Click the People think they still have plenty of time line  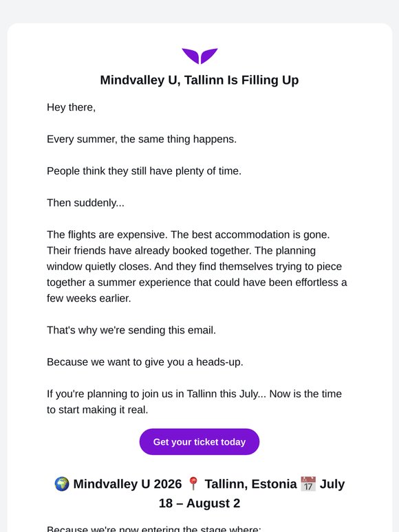144,171
